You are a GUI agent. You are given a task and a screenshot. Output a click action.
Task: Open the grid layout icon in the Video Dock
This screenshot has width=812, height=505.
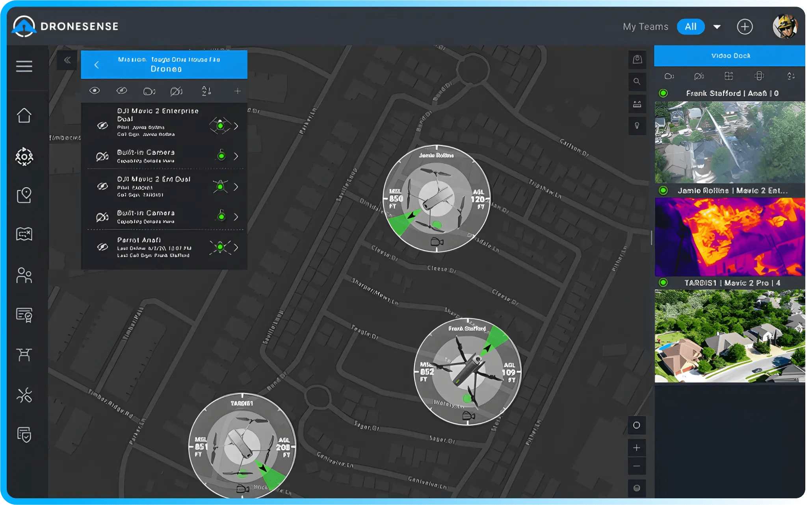(729, 76)
